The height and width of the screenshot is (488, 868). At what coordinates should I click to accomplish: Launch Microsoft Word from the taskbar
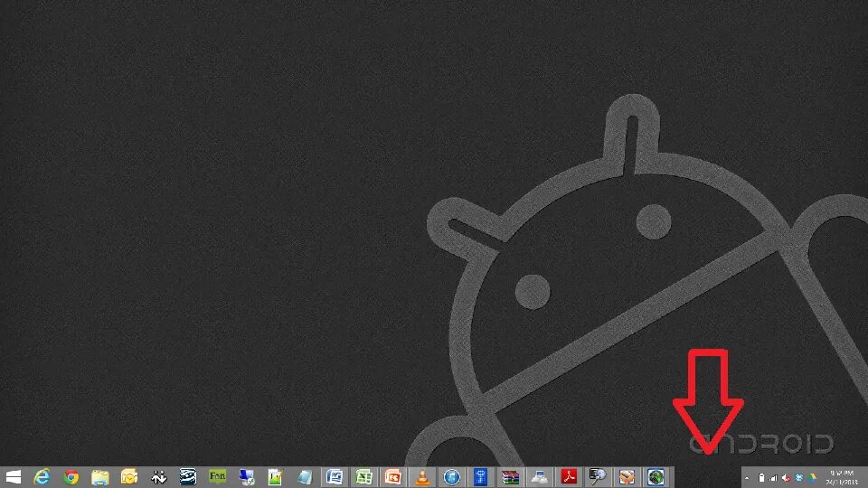pyautogui.click(x=335, y=477)
